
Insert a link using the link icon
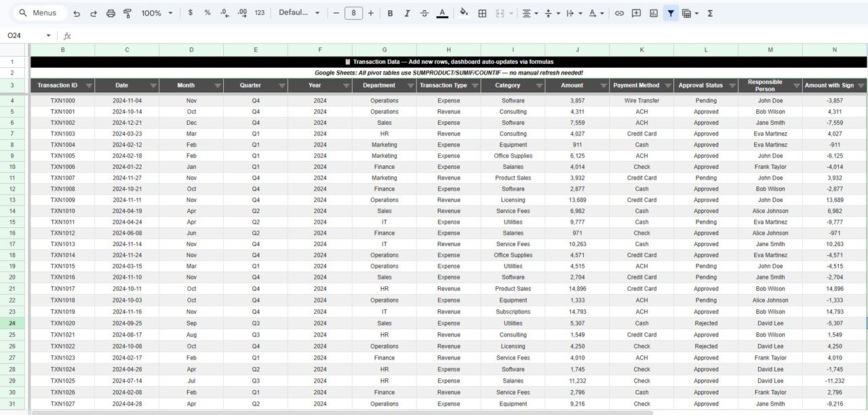tap(620, 13)
